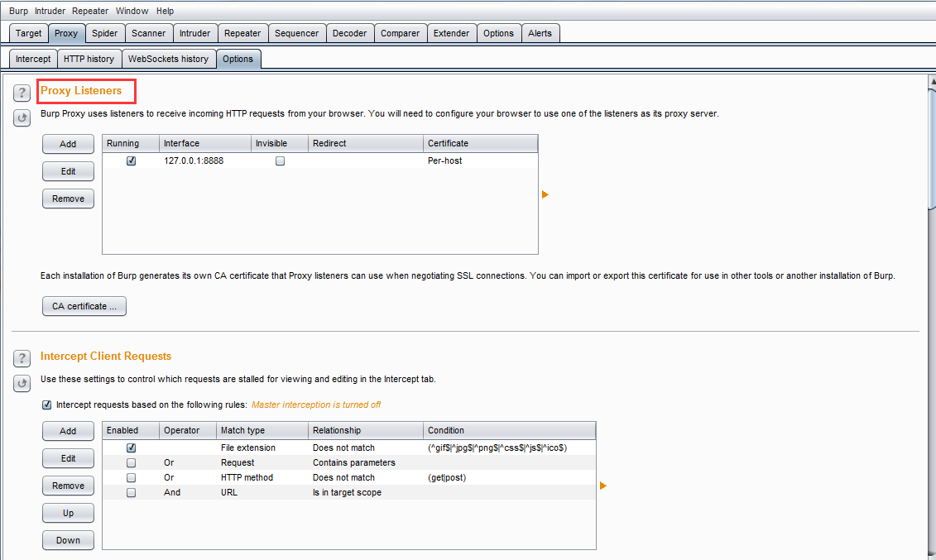Open help for Intercept Client Requests

pyautogui.click(x=22, y=358)
